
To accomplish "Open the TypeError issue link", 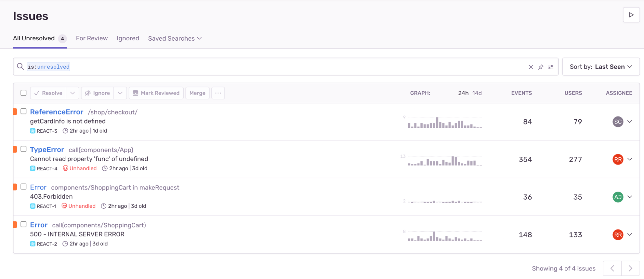I will pyautogui.click(x=47, y=150).
